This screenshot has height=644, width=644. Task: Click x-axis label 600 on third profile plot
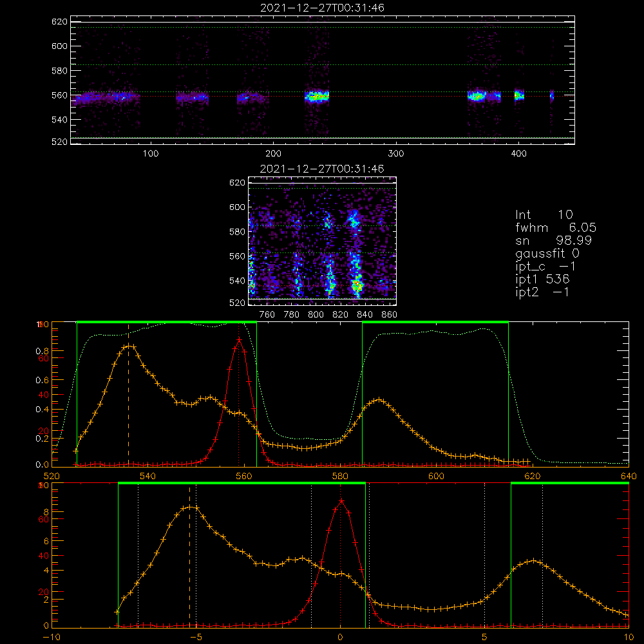point(436,476)
